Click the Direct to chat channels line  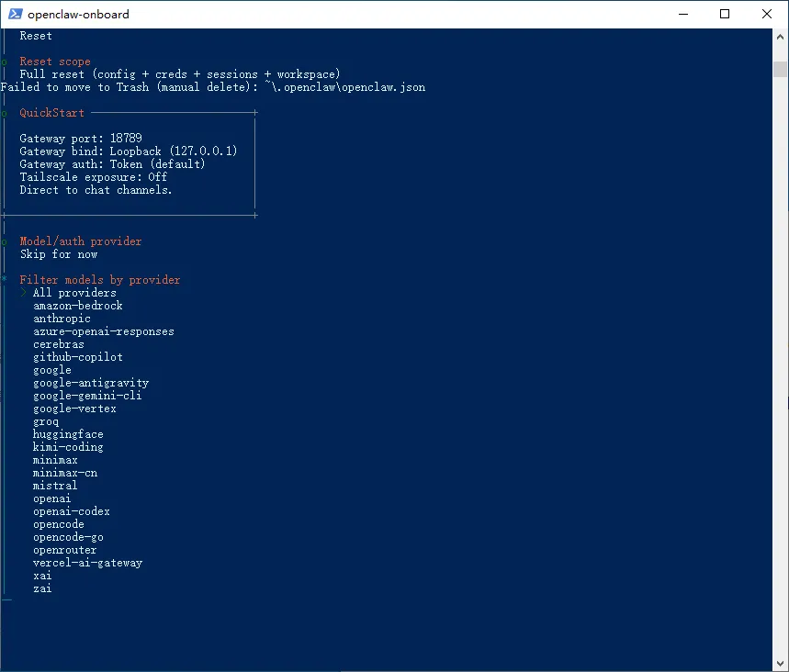pyautogui.click(x=96, y=190)
